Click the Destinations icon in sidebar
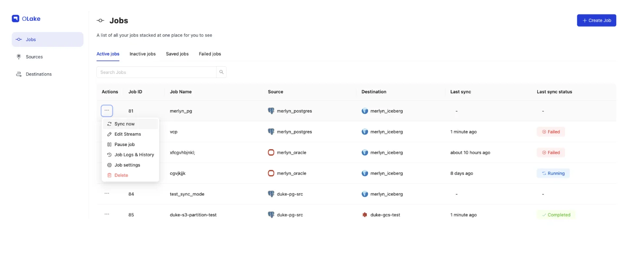The width and height of the screenshot is (644, 268). [x=19, y=74]
